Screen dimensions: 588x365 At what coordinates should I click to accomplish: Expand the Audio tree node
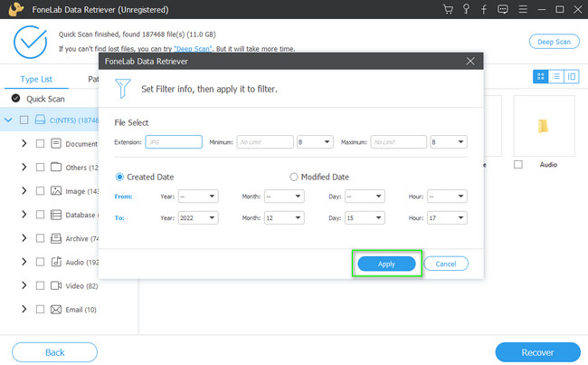point(24,262)
